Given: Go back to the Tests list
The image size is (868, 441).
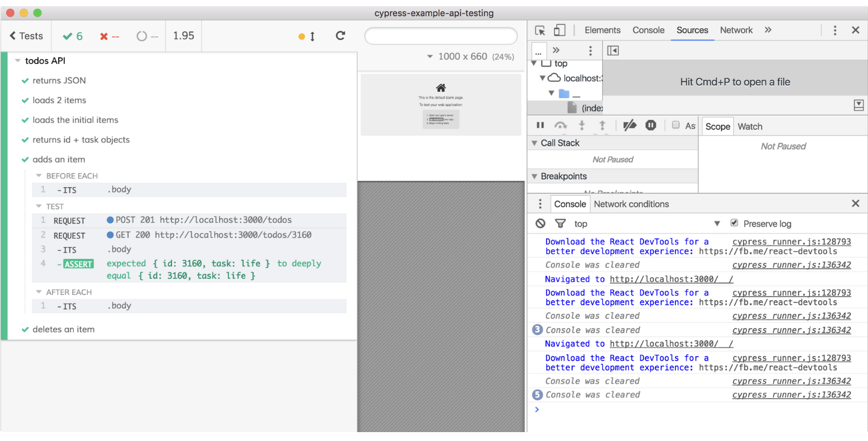Looking at the screenshot, I should pyautogui.click(x=26, y=36).
